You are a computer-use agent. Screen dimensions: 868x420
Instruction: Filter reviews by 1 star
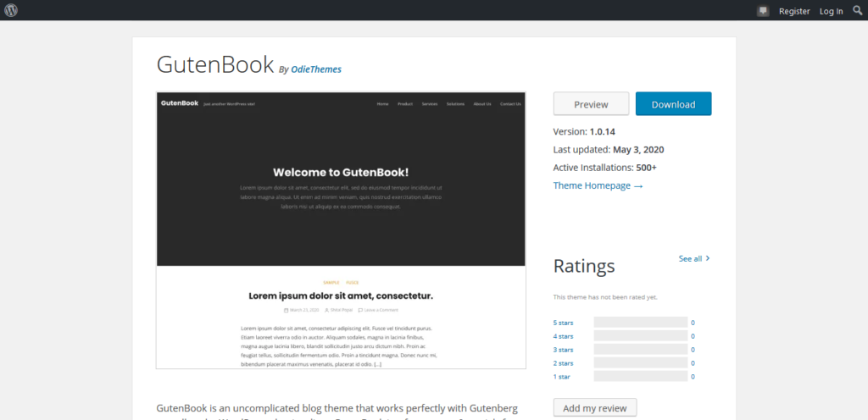(x=562, y=377)
